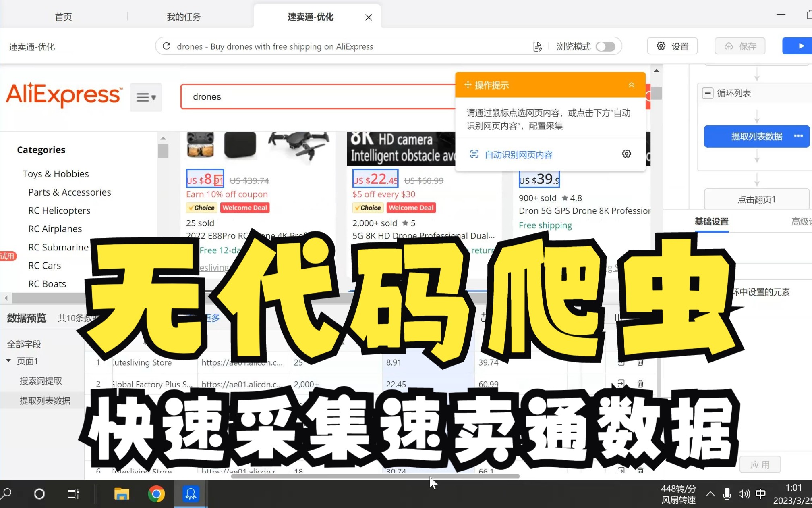This screenshot has width=812, height=508.
Task: Open RC Airplanes category
Action: tap(55, 229)
